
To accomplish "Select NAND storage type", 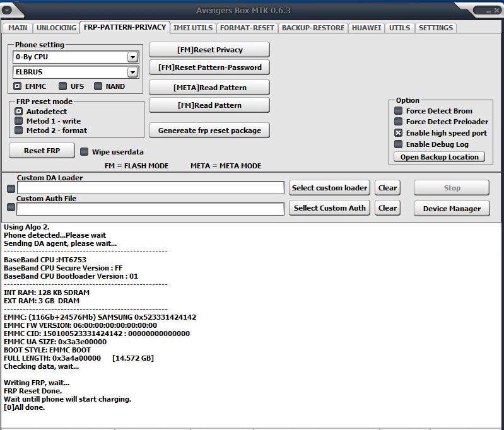I will click(98, 86).
